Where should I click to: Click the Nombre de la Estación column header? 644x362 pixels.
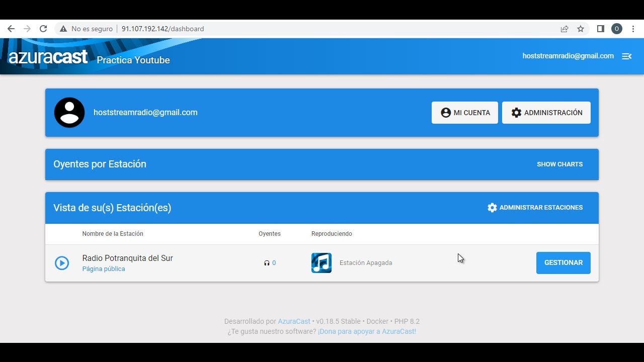point(113,234)
